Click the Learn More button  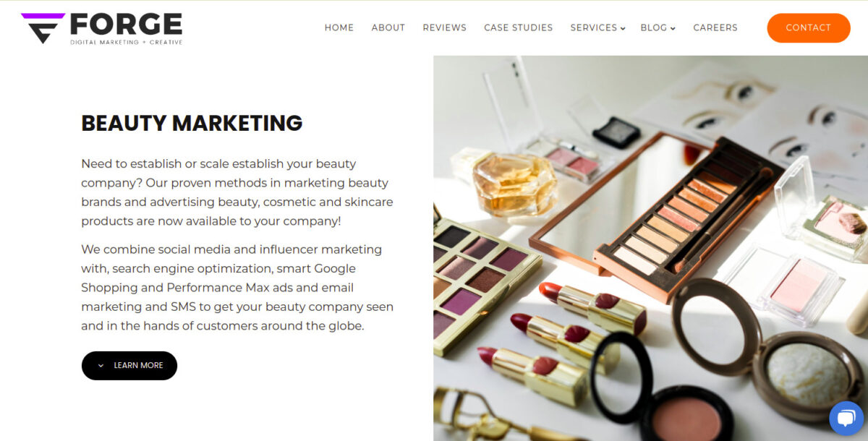tap(129, 366)
